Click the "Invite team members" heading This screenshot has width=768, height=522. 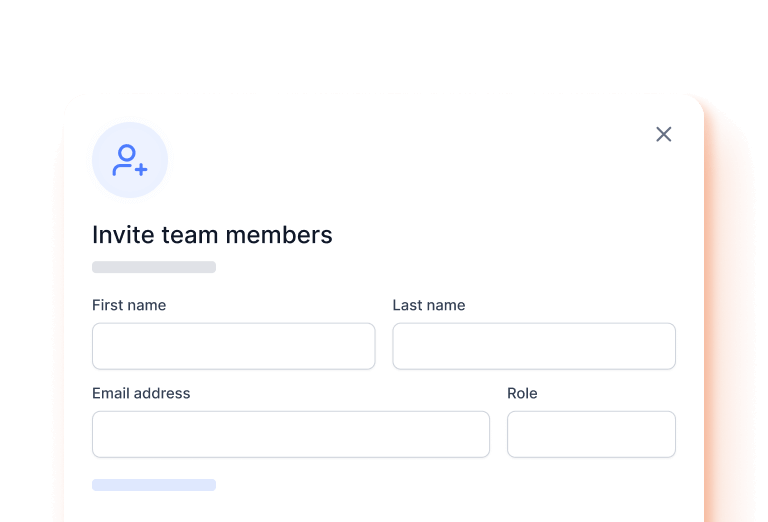pyautogui.click(x=212, y=235)
